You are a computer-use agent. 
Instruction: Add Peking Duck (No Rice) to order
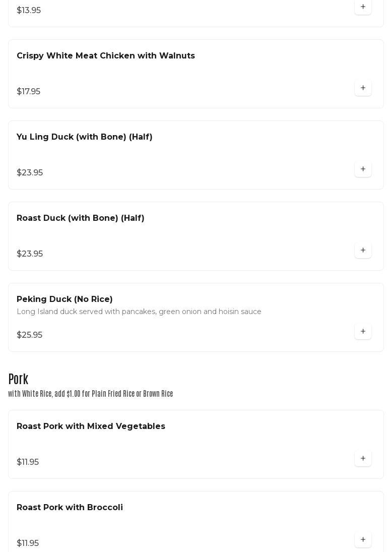[363, 332]
